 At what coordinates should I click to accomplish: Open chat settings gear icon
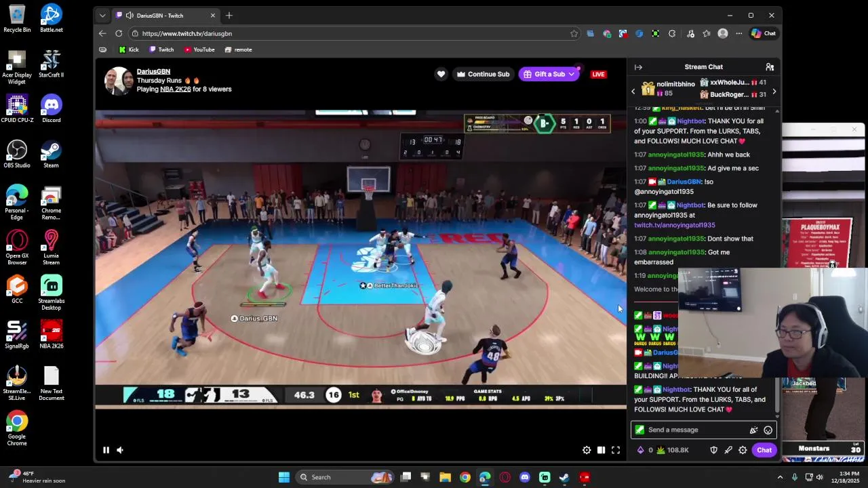pos(743,450)
